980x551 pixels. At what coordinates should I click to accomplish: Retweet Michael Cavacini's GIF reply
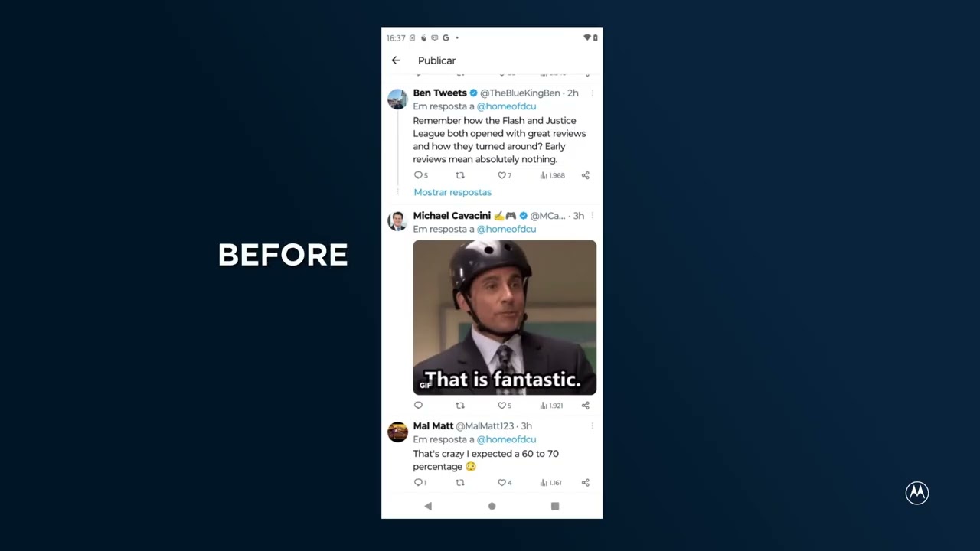[x=460, y=406]
